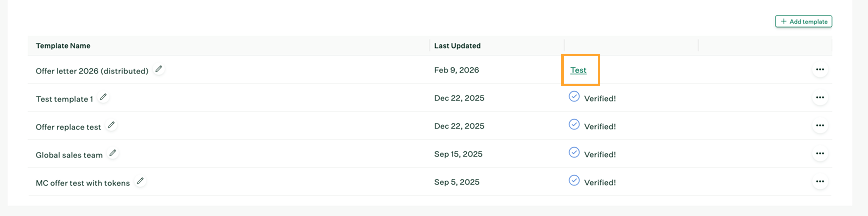868x216 pixels.
Task: Open three-dot menu for Test template 1
Action: point(819,98)
